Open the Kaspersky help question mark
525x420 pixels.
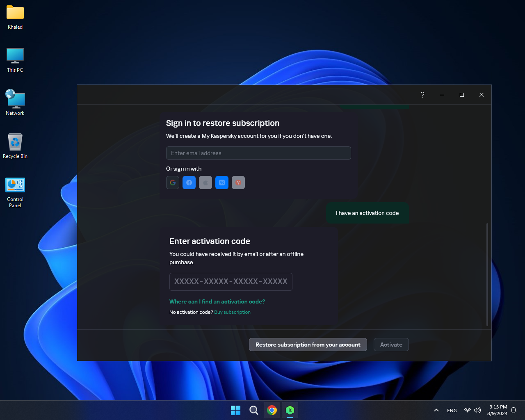[x=422, y=95]
